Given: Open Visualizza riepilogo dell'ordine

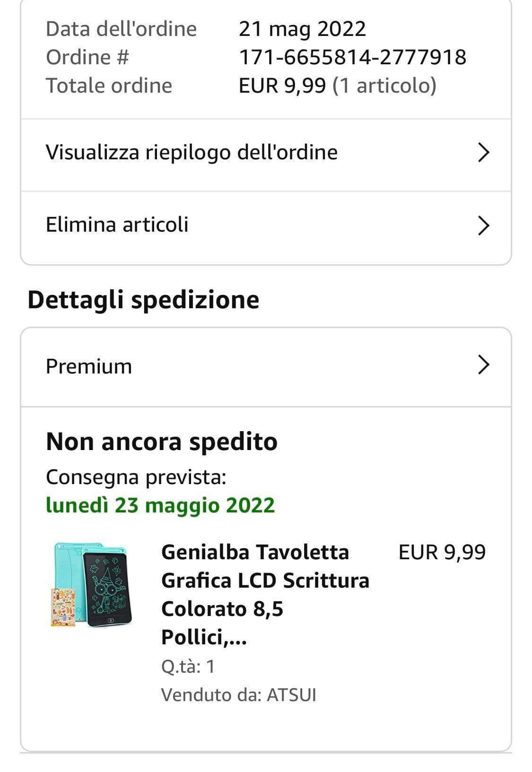Looking at the screenshot, I should pyautogui.click(x=192, y=153).
